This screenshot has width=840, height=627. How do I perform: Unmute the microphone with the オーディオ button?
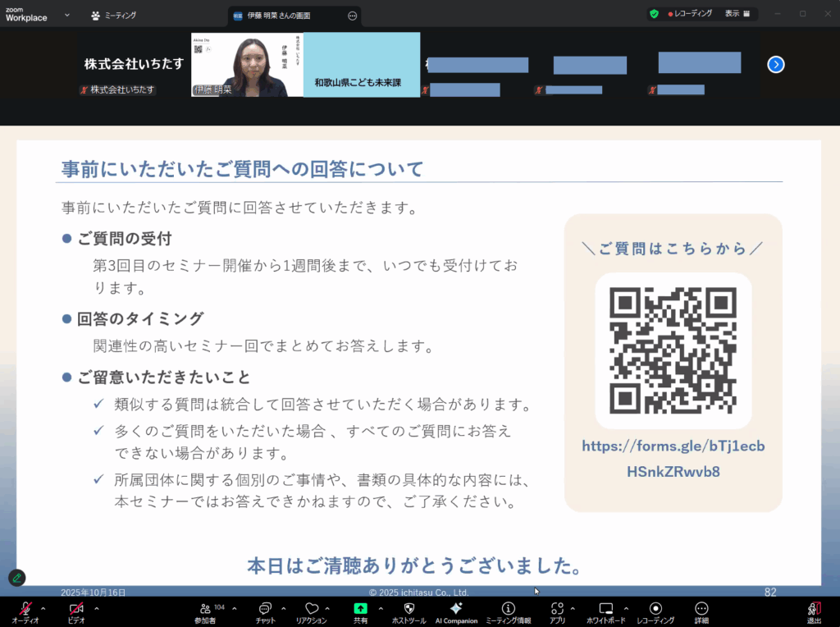tap(25, 610)
